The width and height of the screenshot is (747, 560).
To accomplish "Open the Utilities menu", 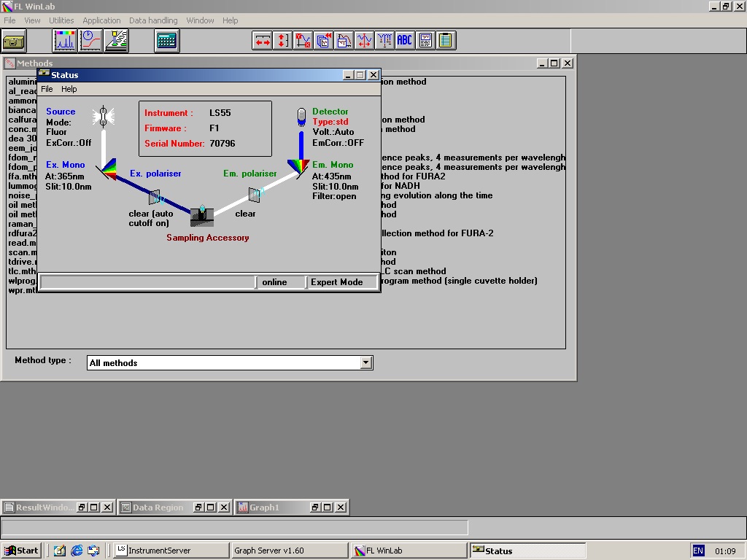I will coord(61,20).
